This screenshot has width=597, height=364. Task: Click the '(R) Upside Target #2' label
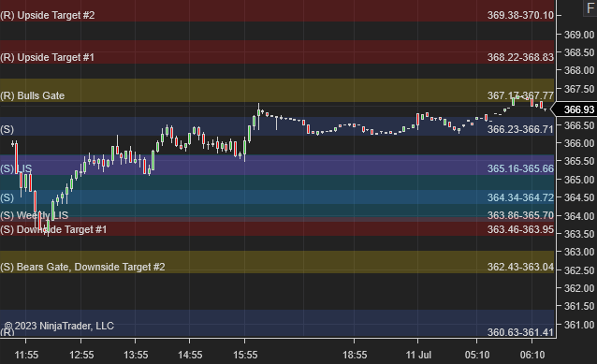(x=48, y=15)
